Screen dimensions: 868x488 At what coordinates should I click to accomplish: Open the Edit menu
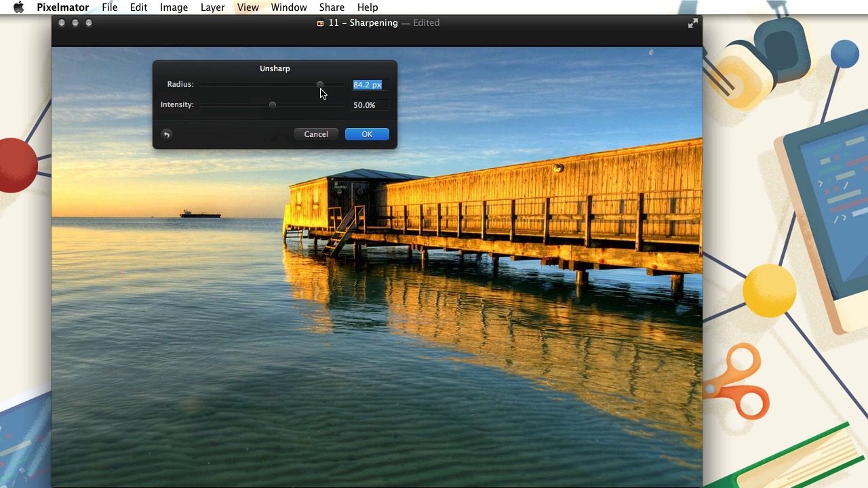138,7
